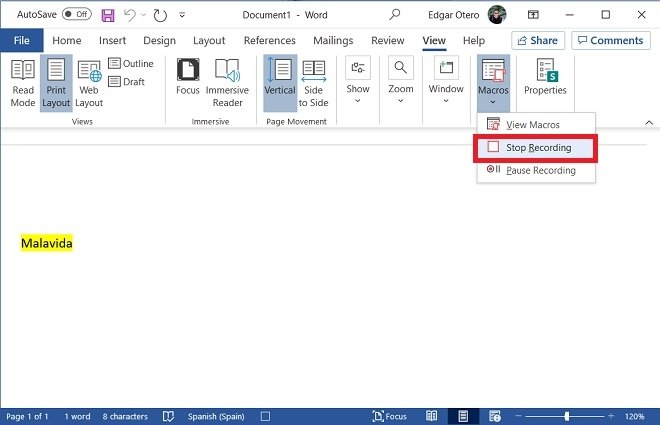
Task: Select Side to Side page movement
Action: click(x=314, y=83)
